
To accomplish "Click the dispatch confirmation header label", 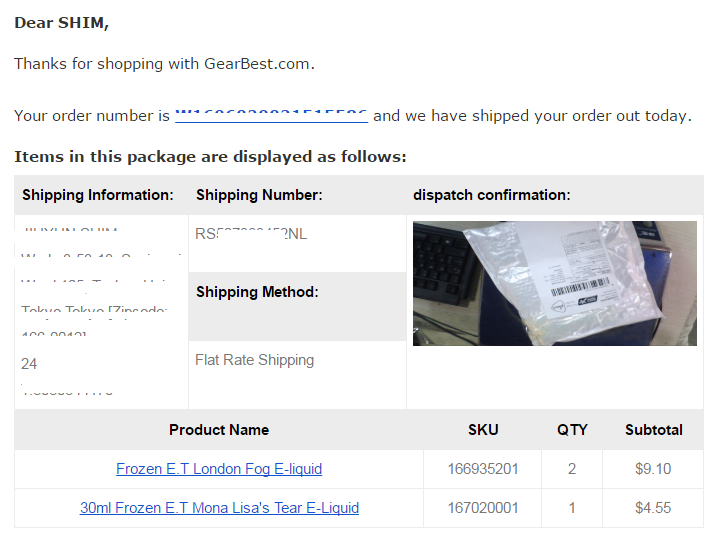I will click(491, 195).
